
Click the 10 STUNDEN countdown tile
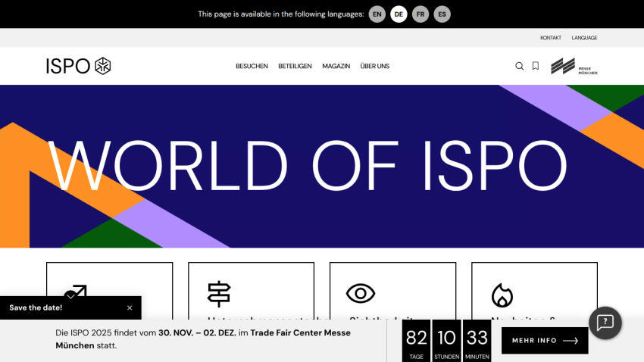pos(446,341)
